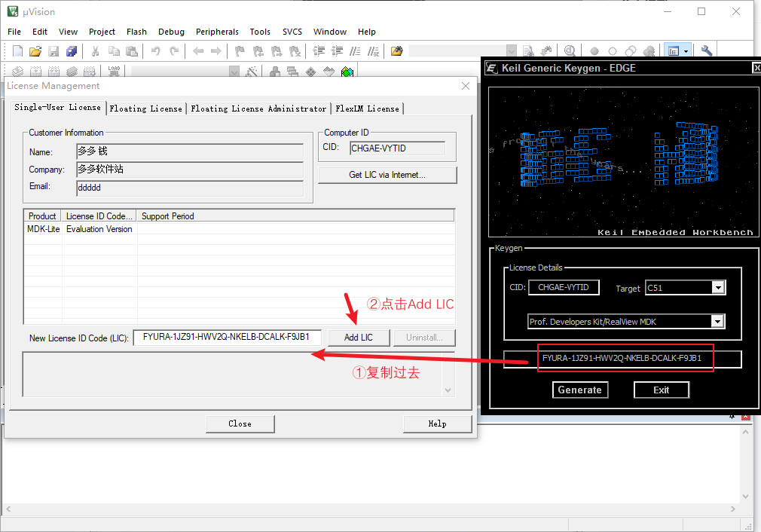
Task: Click the Unindent selection icon
Action: pyautogui.click(x=337, y=51)
